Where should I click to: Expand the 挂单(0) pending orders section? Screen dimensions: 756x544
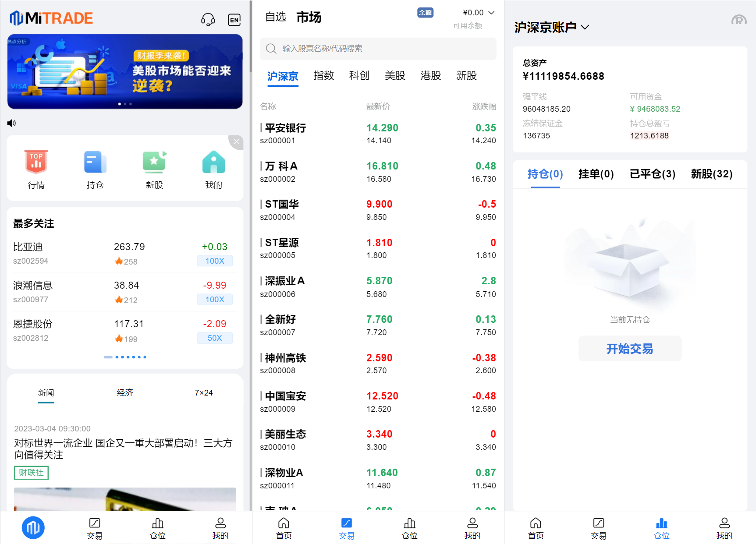pyautogui.click(x=596, y=174)
